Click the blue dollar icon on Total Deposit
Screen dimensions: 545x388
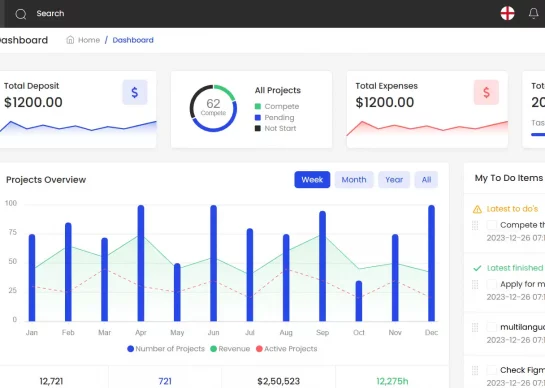pyautogui.click(x=135, y=92)
